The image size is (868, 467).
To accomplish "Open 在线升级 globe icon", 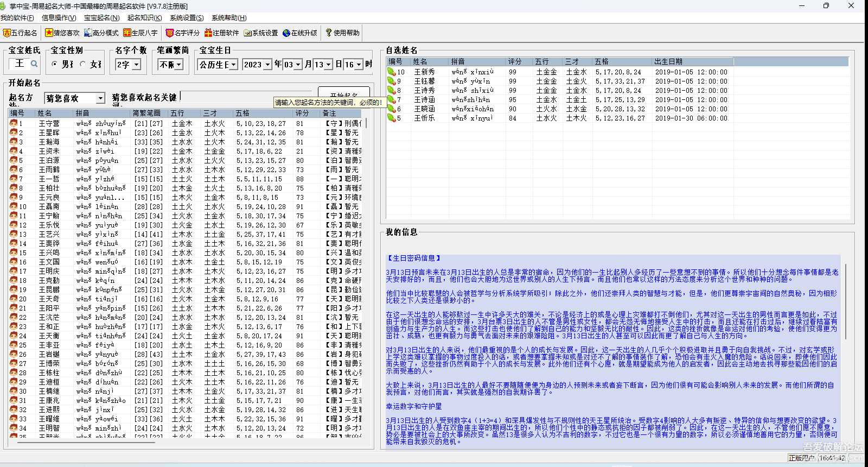I will click(286, 33).
